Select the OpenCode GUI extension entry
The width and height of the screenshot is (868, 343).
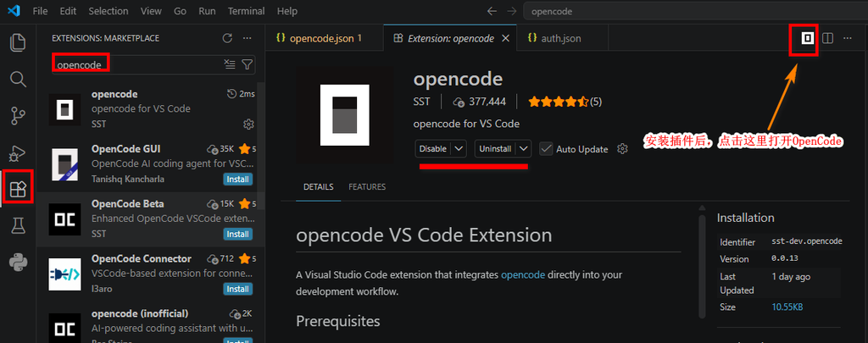pos(151,165)
